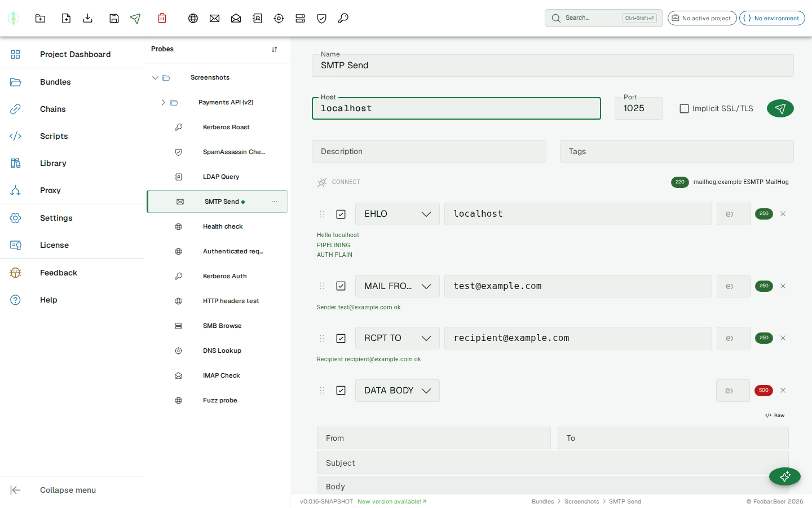The width and height of the screenshot is (812, 508).
Task: Open the three-dot menu on SMTP Send
Action: pos(274,202)
